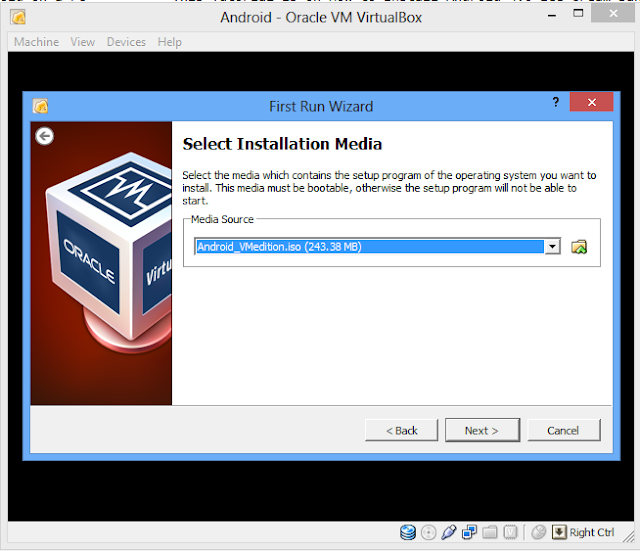Click the optical disk status icon
The image size is (640, 551).
[x=428, y=532]
